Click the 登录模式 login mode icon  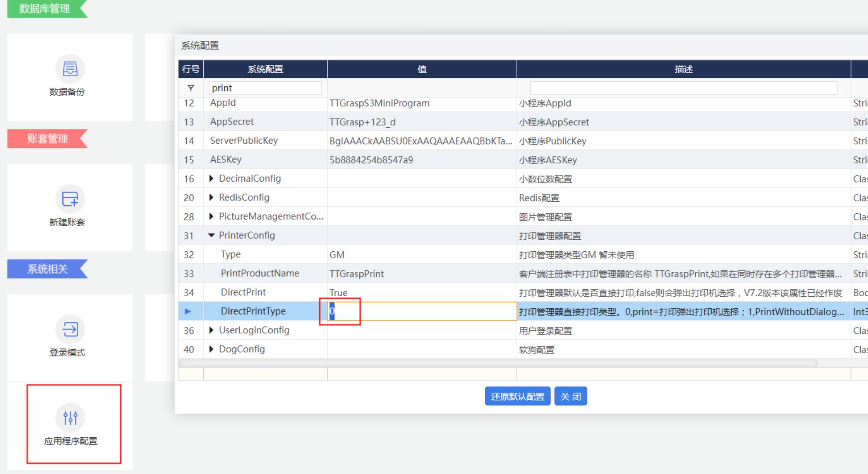click(x=70, y=329)
